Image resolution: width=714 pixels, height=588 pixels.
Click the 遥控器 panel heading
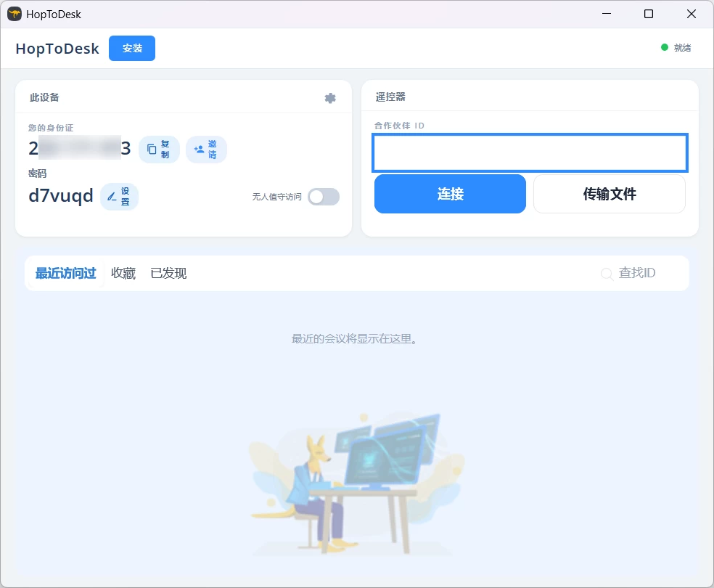click(x=390, y=97)
